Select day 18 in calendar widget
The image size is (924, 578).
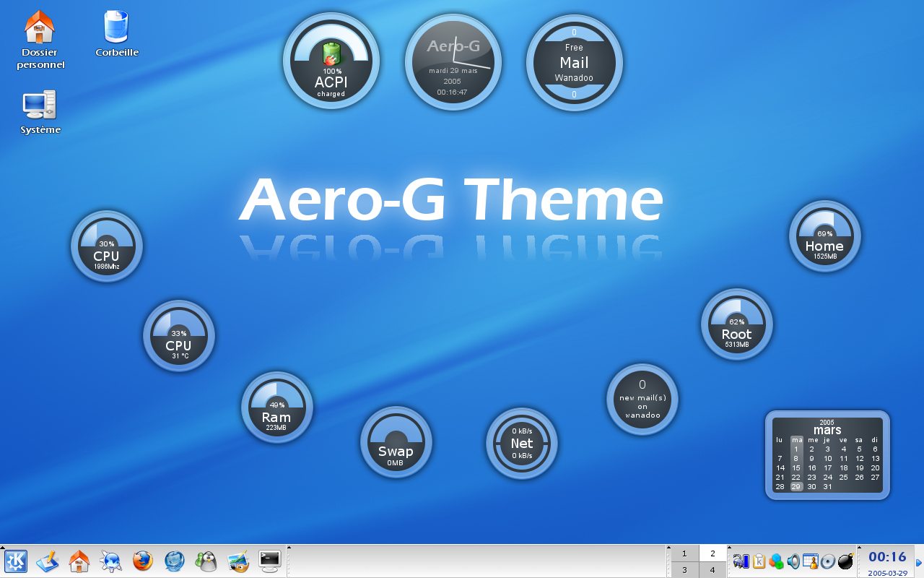click(843, 468)
